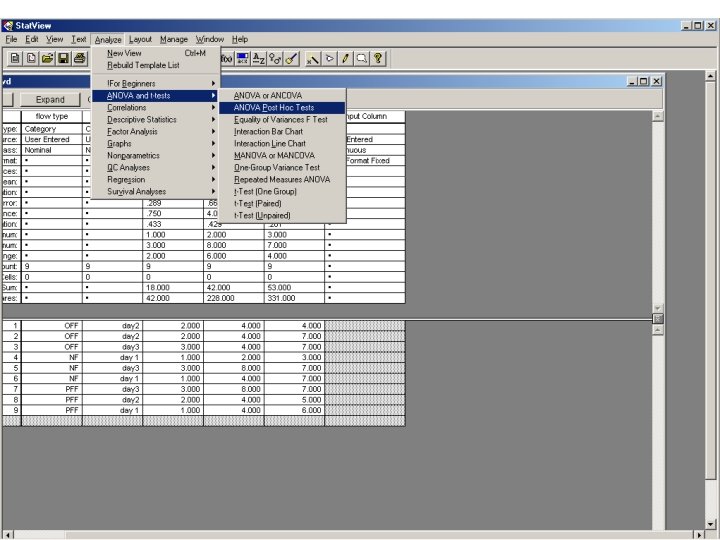720x540 pixels.
Task: Click the StatView title bar app icon
Action: (x=7, y=25)
